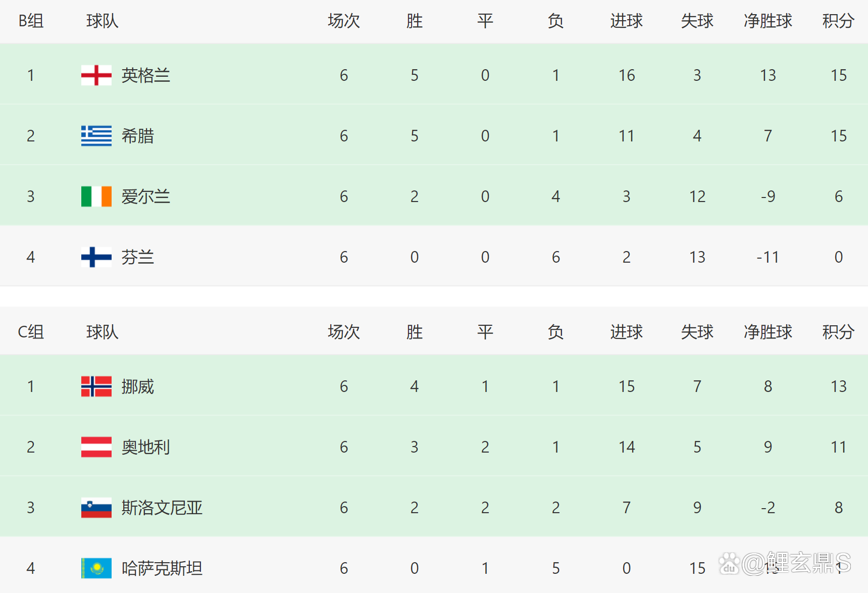This screenshot has height=593, width=868.
Task: Click the England flag icon
Action: pos(96,75)
